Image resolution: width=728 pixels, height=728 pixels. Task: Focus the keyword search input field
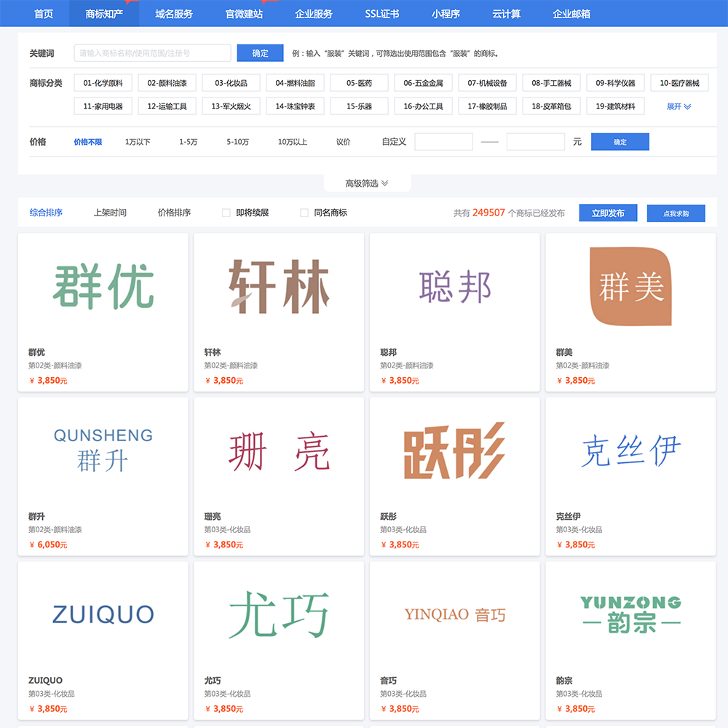pyautogui.click(x=152, y=53)
